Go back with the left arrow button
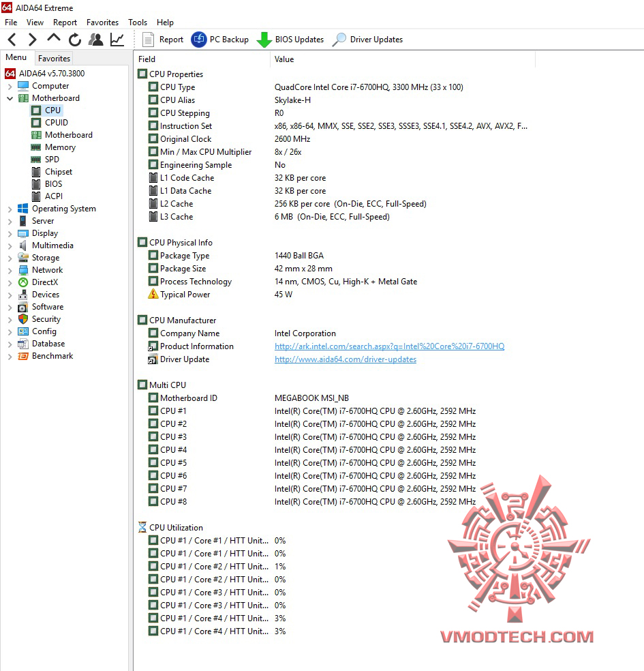 click(x=12, y=40)
